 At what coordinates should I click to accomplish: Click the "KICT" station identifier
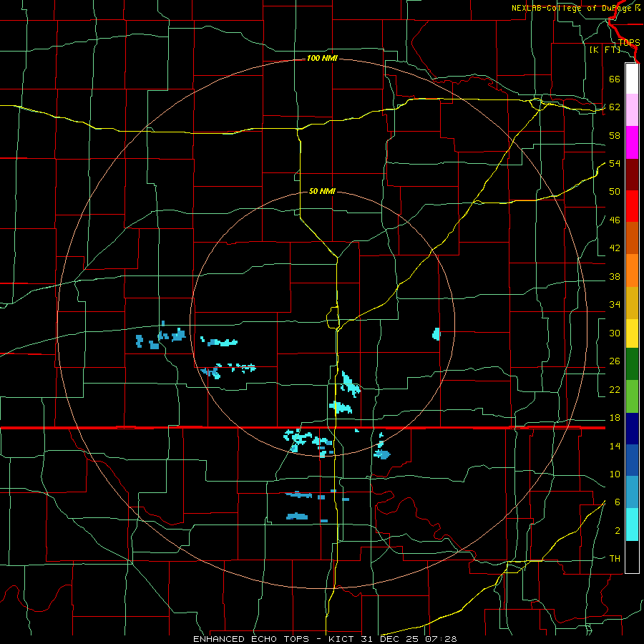point(343,639)
